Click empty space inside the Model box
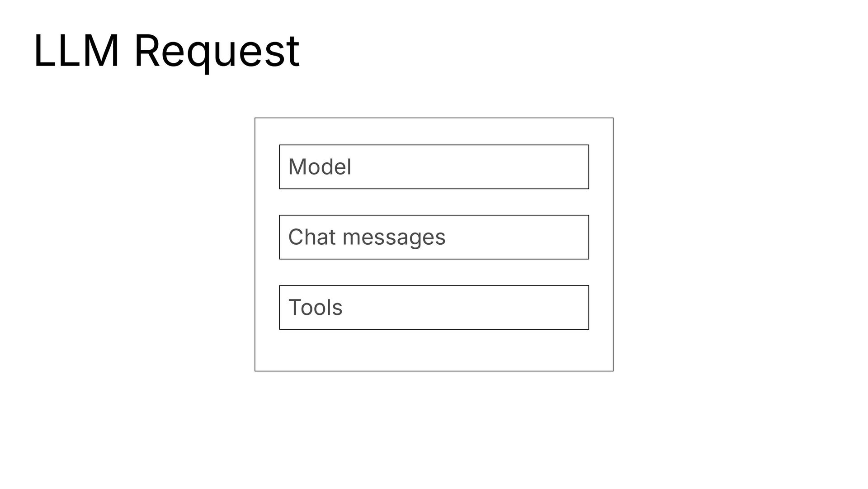868x489 pixels. click(x=470, y=167)
